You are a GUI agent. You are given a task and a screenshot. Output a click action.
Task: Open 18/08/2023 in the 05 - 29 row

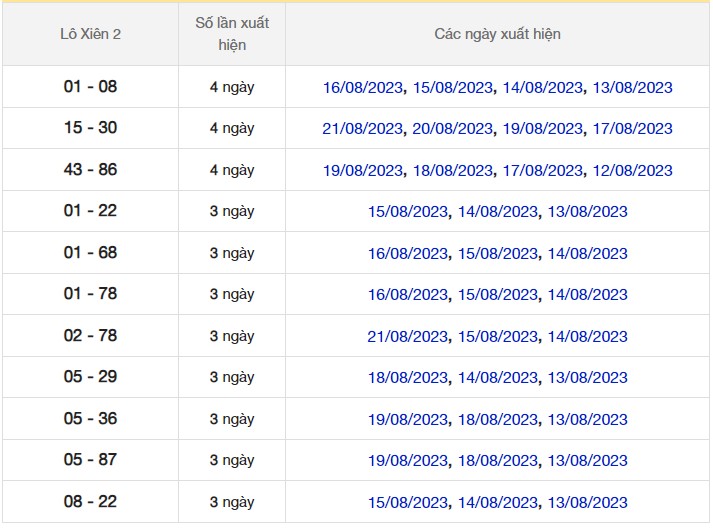click(x=408, y=378)
